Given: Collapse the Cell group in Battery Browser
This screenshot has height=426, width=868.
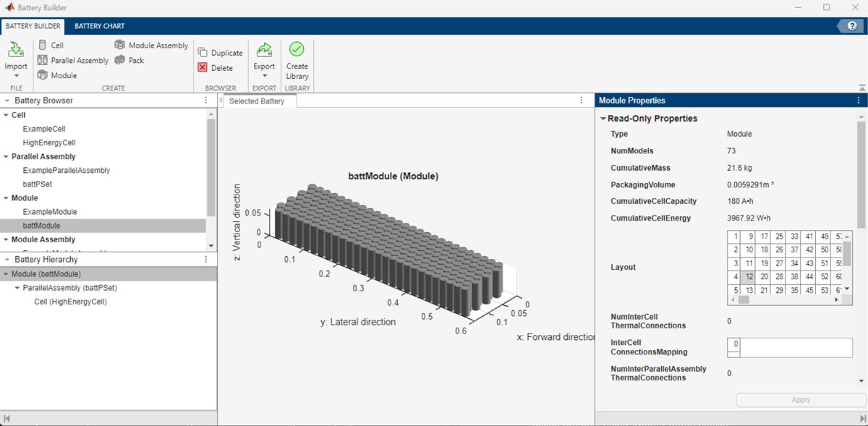Looking at the screenshot, I should coord(7,114).
